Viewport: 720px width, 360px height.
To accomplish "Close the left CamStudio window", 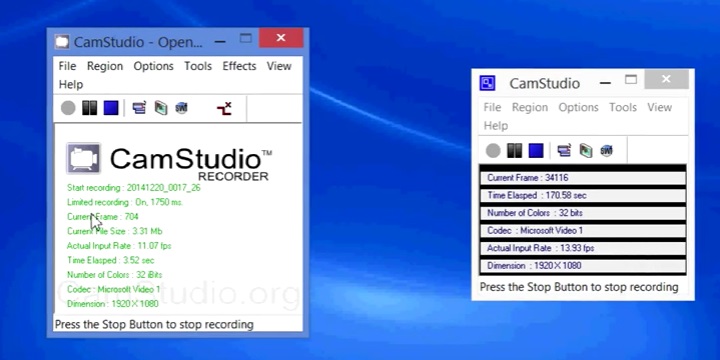I will coord(281,38).
